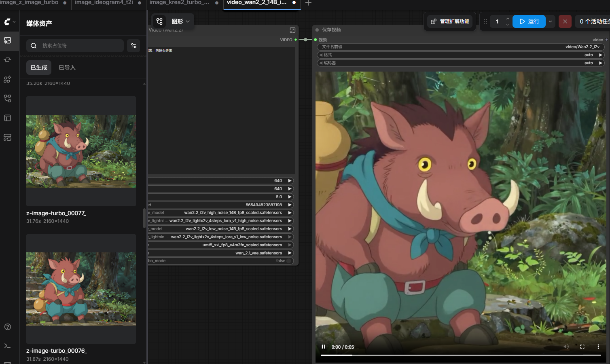Viewport: 610px width, 364px height.
Task: Seek along the video progress bar
Action: [461, 355]
